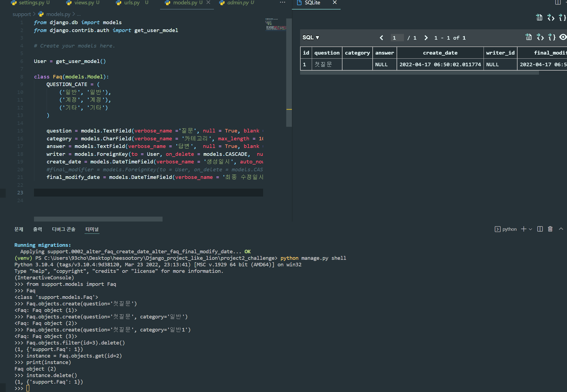Click the 'category' column header
This screenshot has width=567, height=392.
[x=357, y=53]
